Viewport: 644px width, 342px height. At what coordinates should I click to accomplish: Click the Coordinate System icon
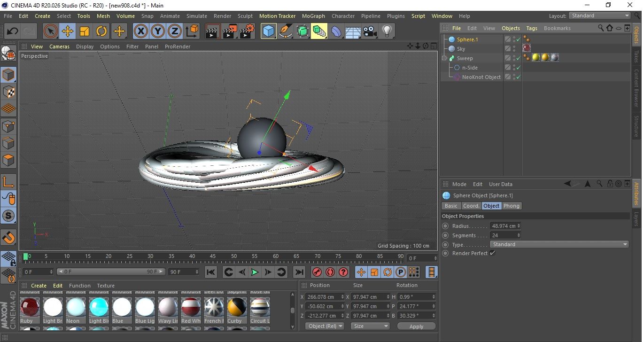(192, 31)
